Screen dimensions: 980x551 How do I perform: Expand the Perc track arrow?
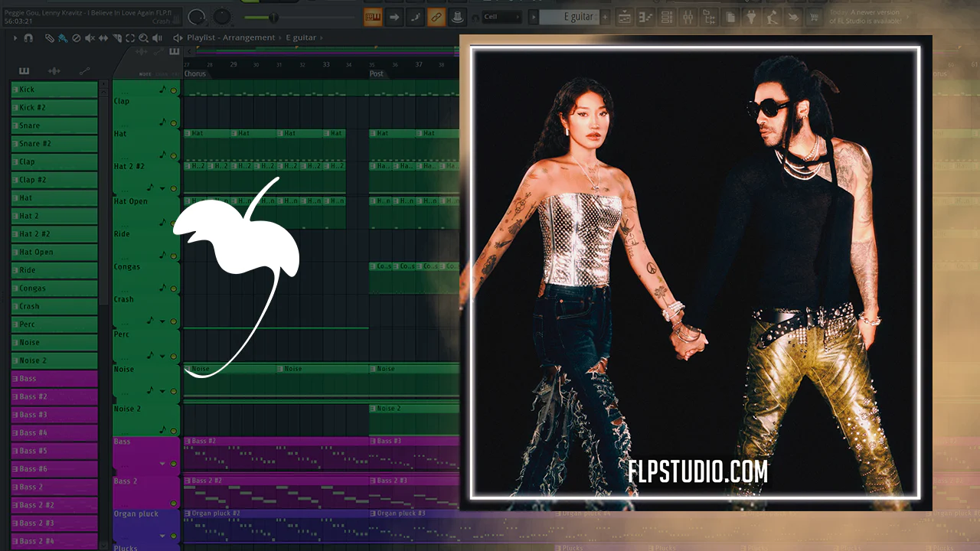pyautogui.click(x=162, y=356)
